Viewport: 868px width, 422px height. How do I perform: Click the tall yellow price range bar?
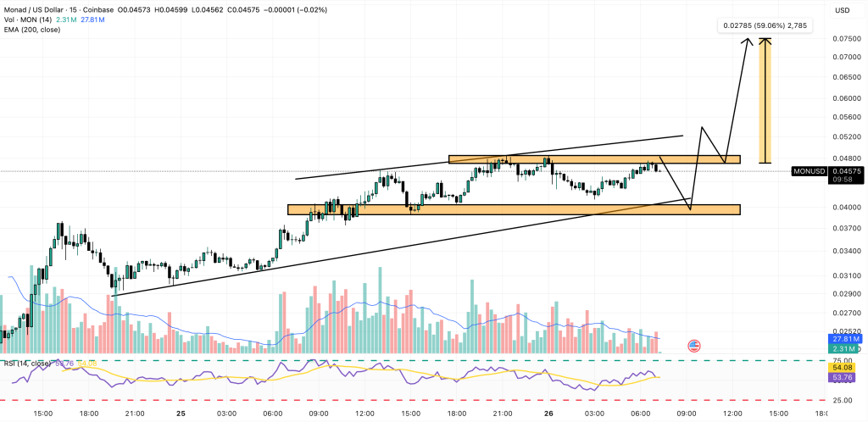(765, 100)
